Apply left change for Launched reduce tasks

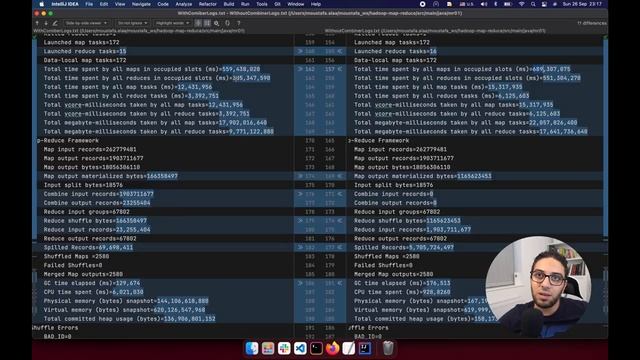pyautogui.click(x=300, y=51)
